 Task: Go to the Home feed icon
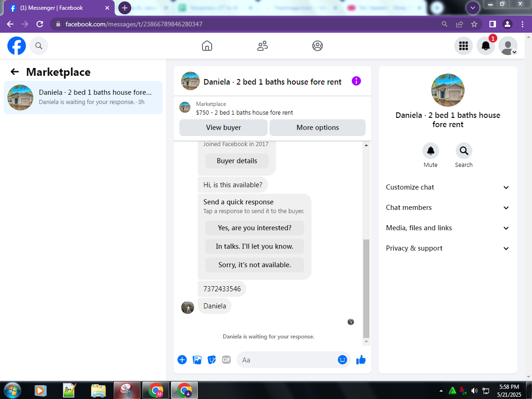207,46
